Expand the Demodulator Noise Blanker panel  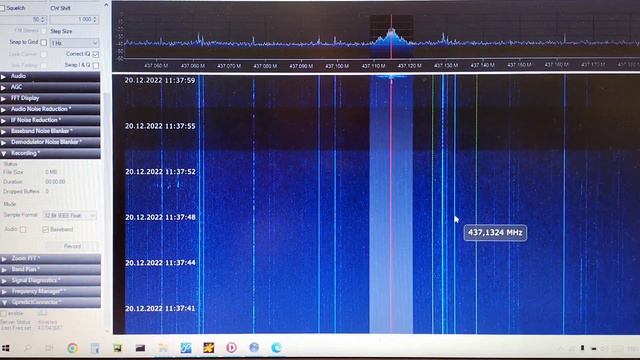[x=50, y=142]
